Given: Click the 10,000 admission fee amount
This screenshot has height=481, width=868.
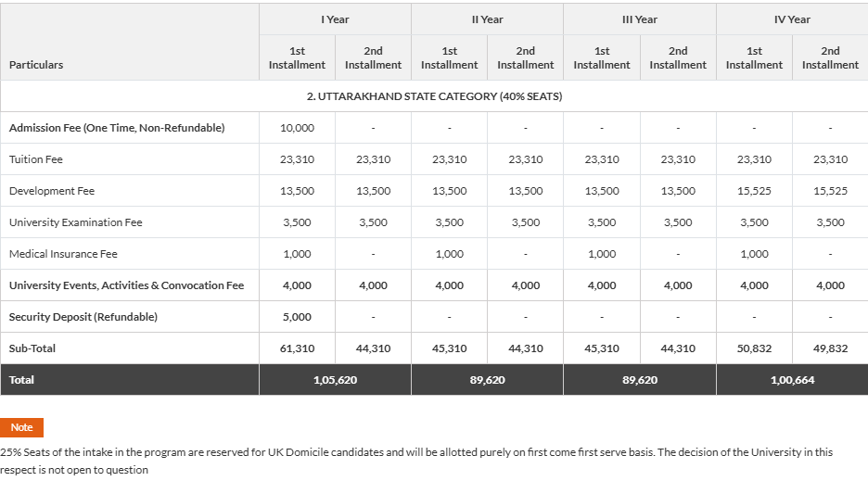Looking at the screenshot, I should (297, 128).
